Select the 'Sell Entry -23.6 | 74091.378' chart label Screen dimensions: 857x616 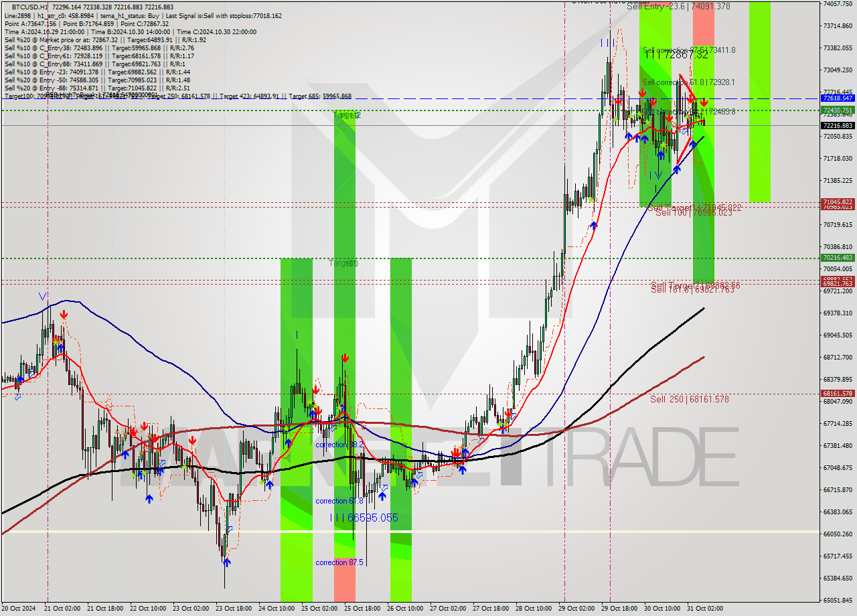678,6
